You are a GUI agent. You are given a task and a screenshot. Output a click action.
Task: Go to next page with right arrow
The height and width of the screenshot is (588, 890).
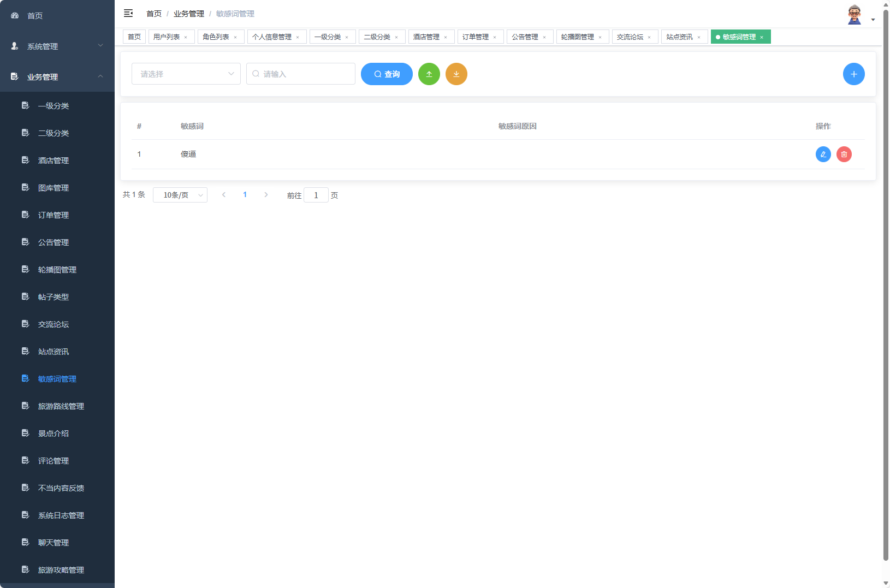pos(266,194)
